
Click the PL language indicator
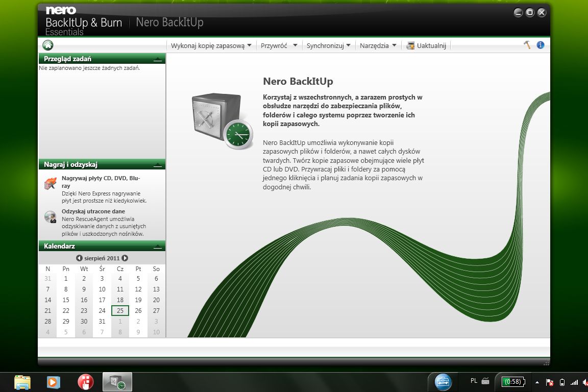(474, 381)
